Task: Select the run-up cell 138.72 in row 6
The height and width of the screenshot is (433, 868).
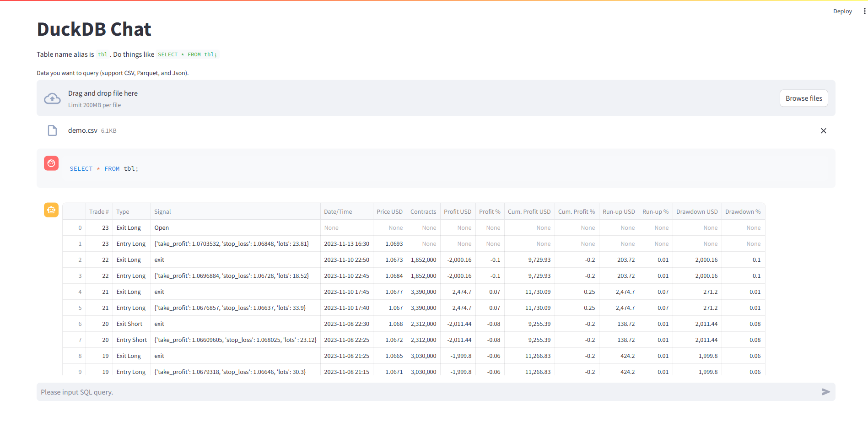Action: pyautogui.click(x=619, y=324)
